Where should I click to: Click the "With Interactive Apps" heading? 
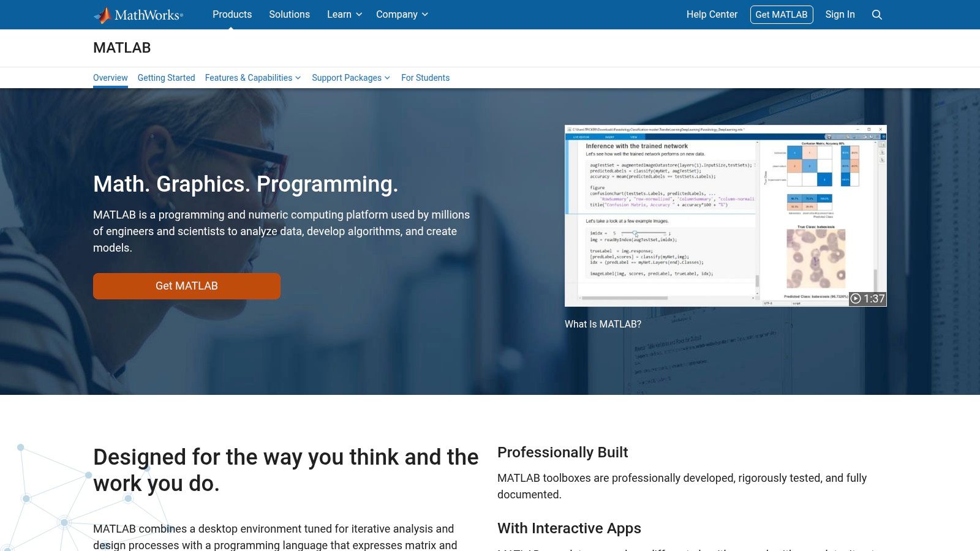[x=569, y=528]
